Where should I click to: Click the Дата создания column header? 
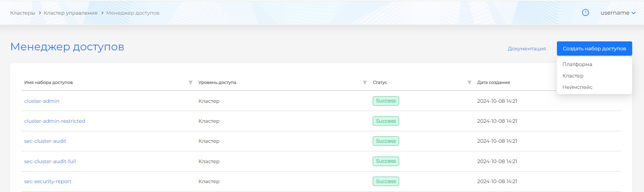tap(493, 82)
